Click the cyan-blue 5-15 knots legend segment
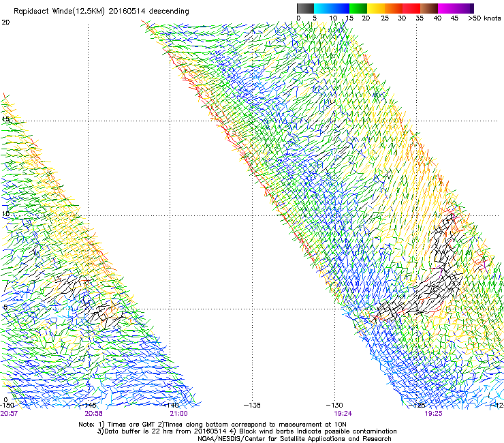The width and height of the screenshot is (504, 443). click(332, 8)
